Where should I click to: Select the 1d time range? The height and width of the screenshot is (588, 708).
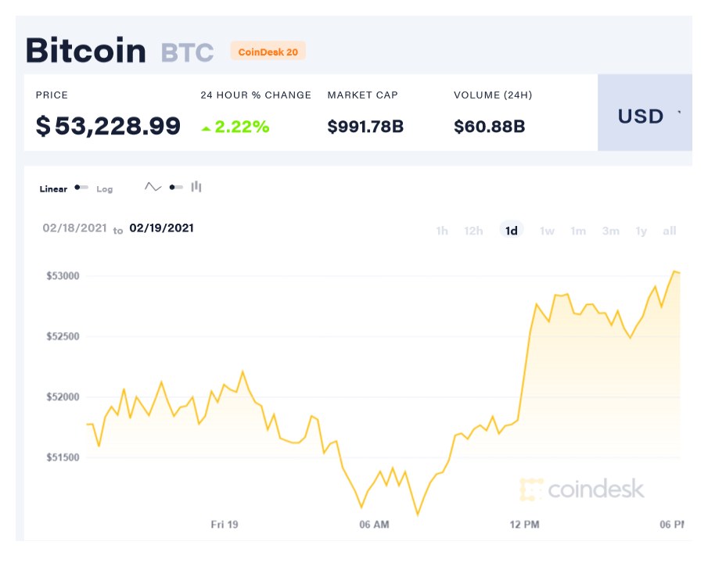[511, 230]
